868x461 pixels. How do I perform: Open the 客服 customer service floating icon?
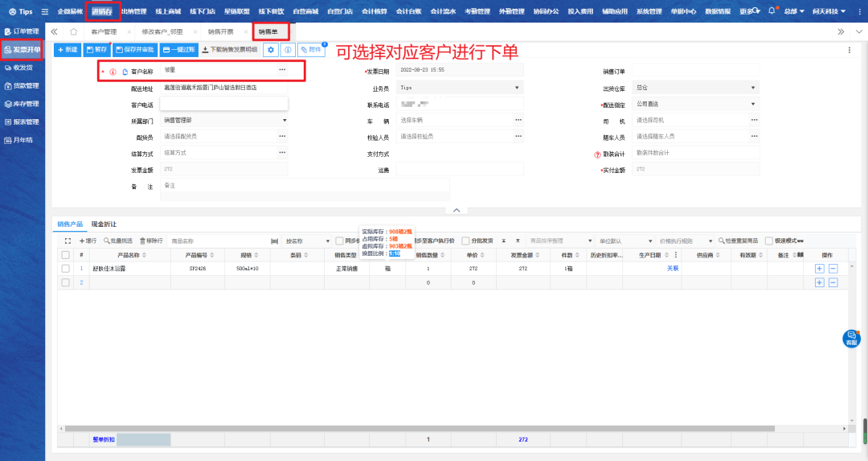[x=851, y=339]
